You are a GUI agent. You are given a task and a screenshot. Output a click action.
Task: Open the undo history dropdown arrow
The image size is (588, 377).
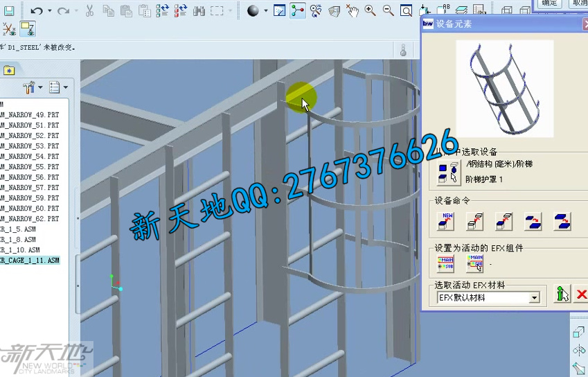click(x=49, y=11)
